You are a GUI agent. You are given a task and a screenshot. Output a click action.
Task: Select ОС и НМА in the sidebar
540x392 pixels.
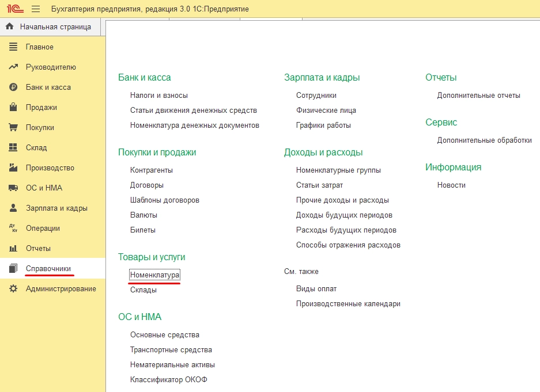point(44,188)
